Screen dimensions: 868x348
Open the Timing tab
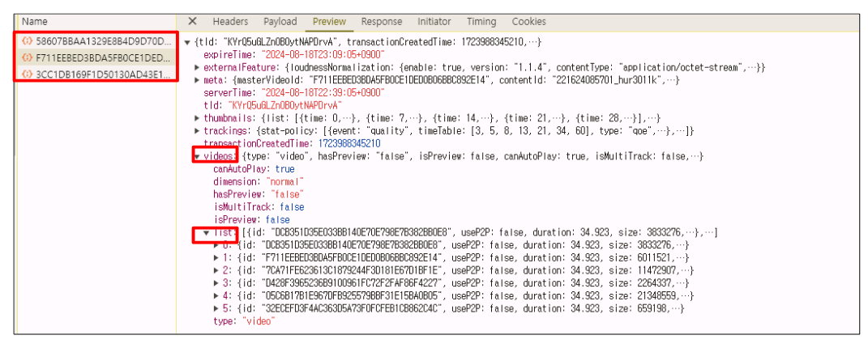point(481,22)
